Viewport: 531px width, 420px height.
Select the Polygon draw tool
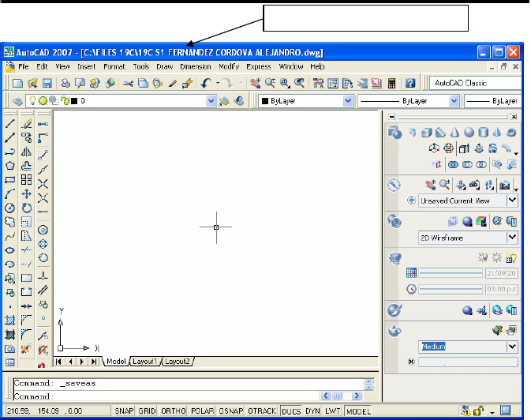click(9, 166)
